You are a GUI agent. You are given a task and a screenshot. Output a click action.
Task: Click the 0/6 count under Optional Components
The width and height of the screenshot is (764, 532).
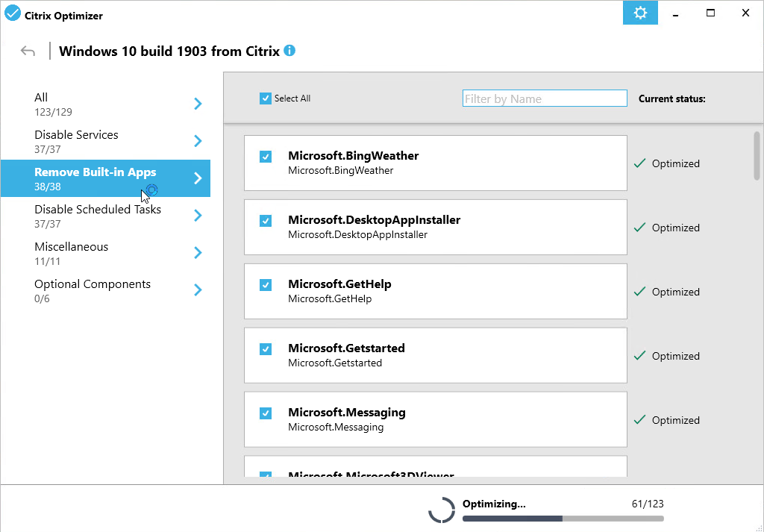pos(42,298)
